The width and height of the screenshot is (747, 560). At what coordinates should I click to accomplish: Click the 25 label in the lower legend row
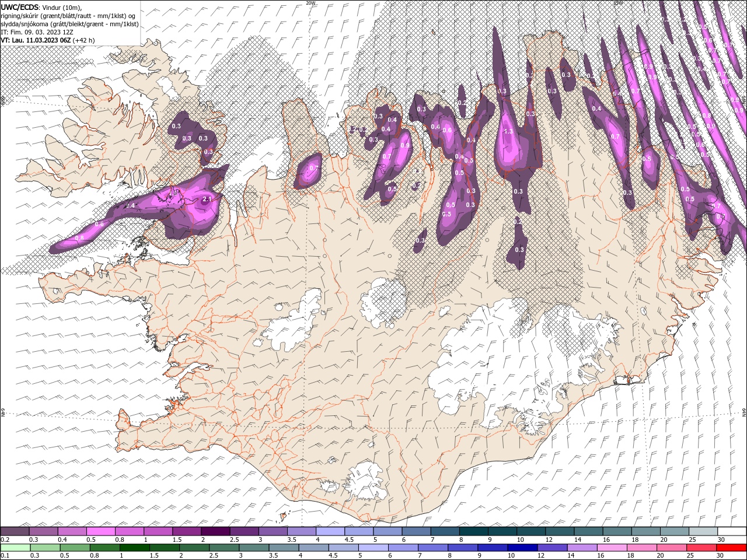coord(690,556)
